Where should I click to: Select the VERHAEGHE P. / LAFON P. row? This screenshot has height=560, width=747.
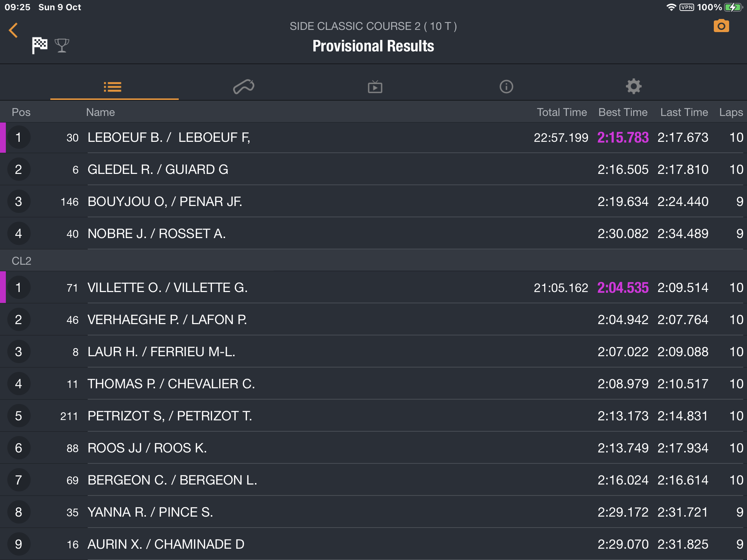click(x=373, y=320)
